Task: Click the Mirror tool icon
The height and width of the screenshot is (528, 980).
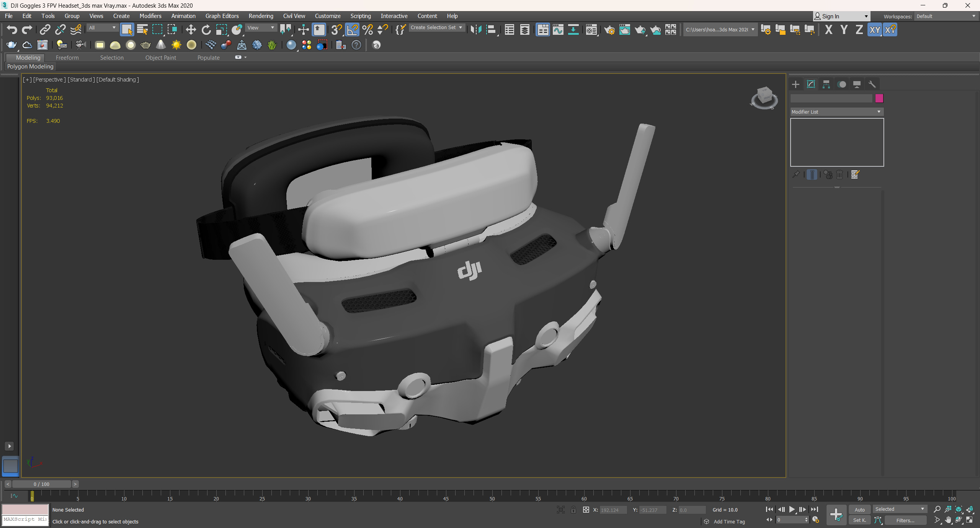Action: pos(476,29)
